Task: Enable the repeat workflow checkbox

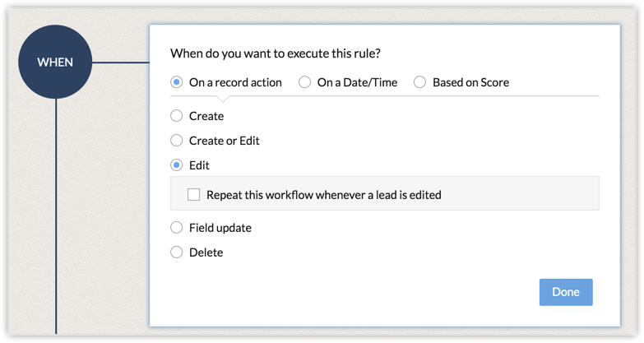Action: [194, 195]
